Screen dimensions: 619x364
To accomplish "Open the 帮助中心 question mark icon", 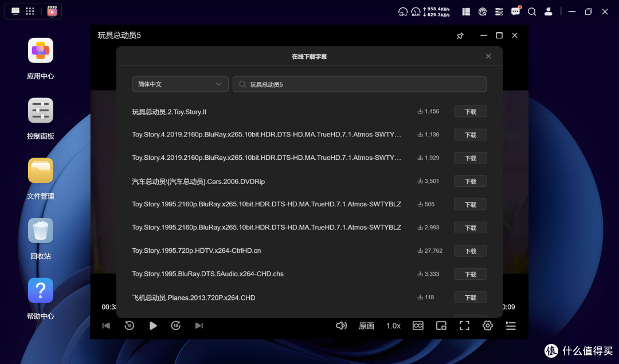I will [41, 291].
